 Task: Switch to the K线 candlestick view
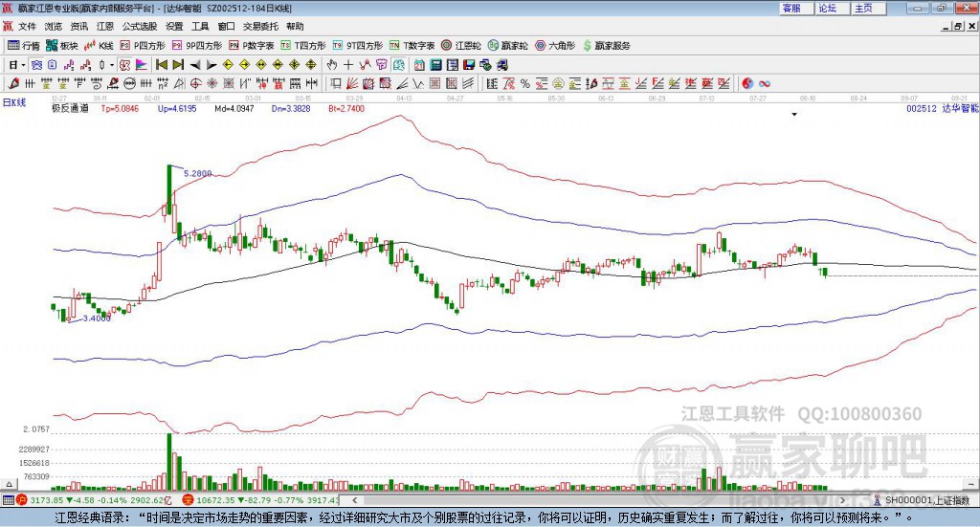pos(99,46)
